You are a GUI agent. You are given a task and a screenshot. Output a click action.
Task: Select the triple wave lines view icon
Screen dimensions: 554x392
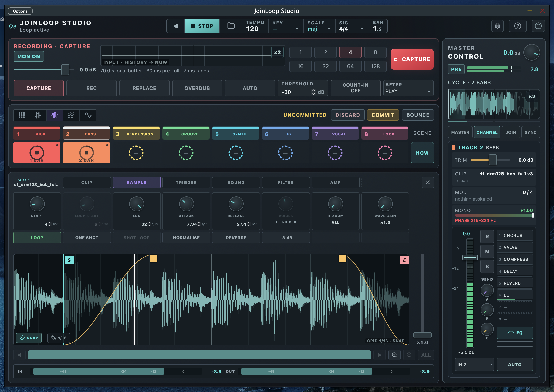click(71, 115)
